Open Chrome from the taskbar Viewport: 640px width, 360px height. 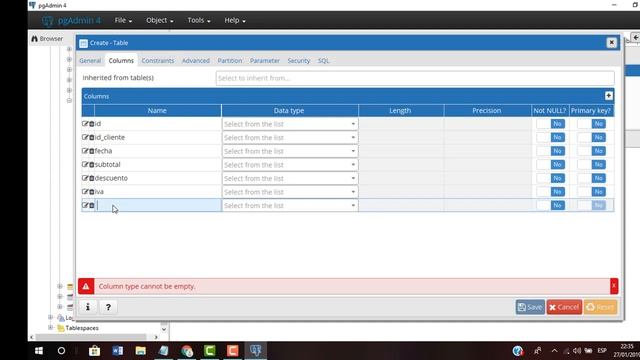coord(187,351)
